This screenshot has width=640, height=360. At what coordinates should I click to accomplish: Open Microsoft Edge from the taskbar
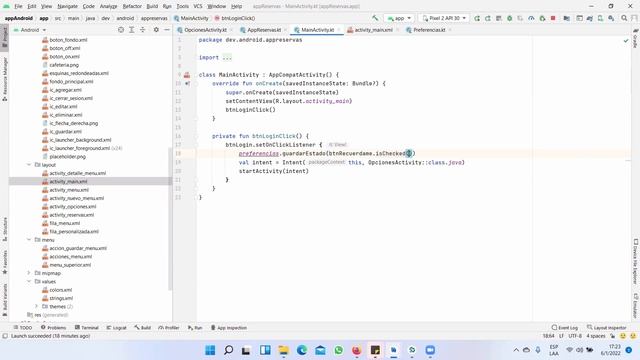(302, 350)
